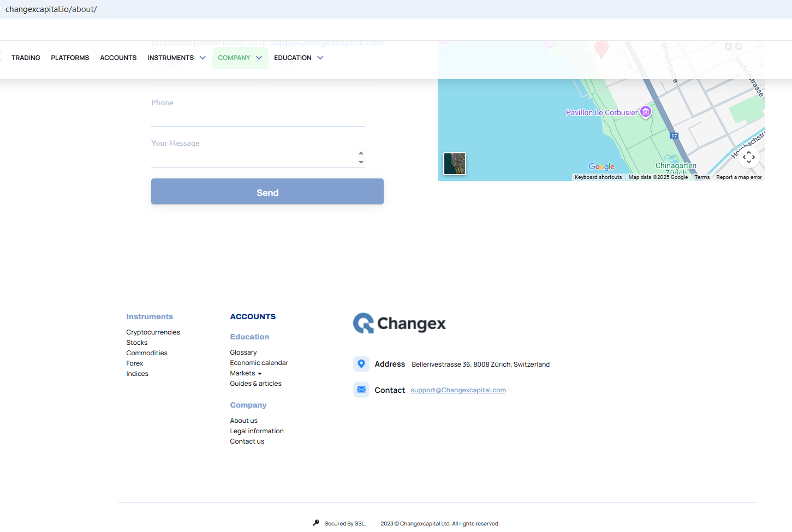This screenshot has height=532, width=792.
Task: Switch map to satellite view thumbnail
Action: click(x=455, y=164)
